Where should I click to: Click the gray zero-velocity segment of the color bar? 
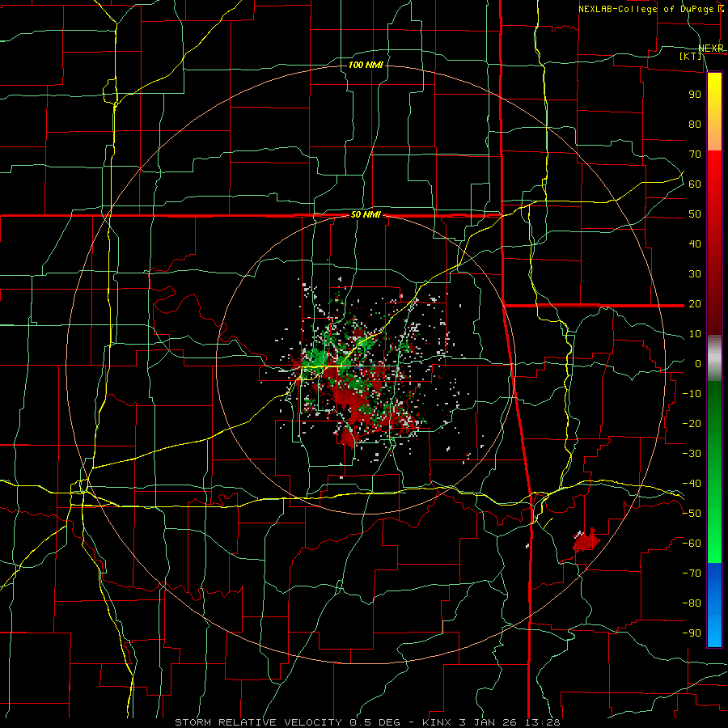coord(714,358)
